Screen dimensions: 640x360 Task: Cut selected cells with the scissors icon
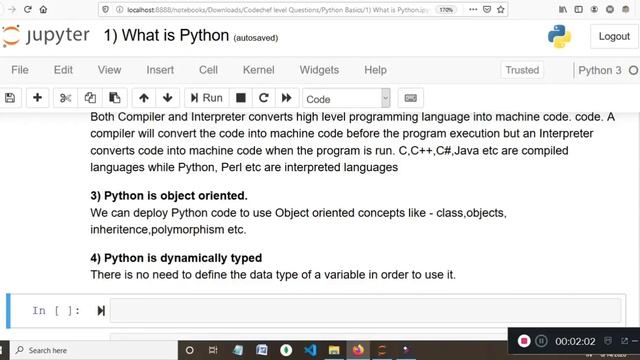click(x=65, y=98)
